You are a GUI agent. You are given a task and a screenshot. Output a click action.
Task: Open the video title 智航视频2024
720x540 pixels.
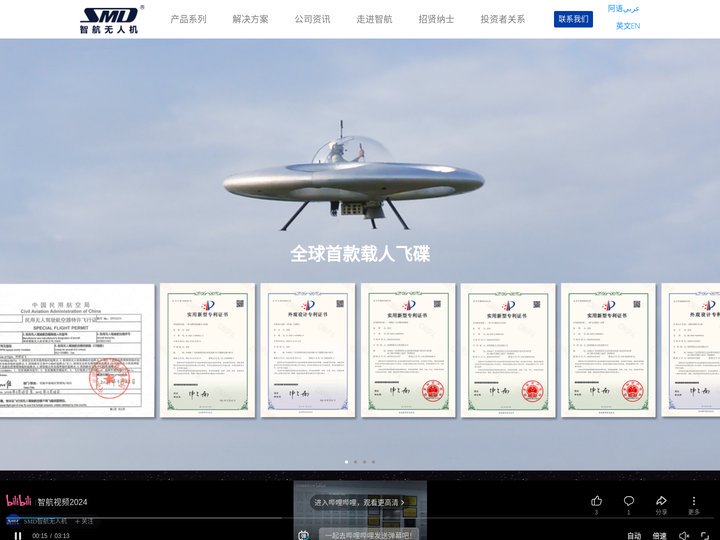tap(62, 502)
